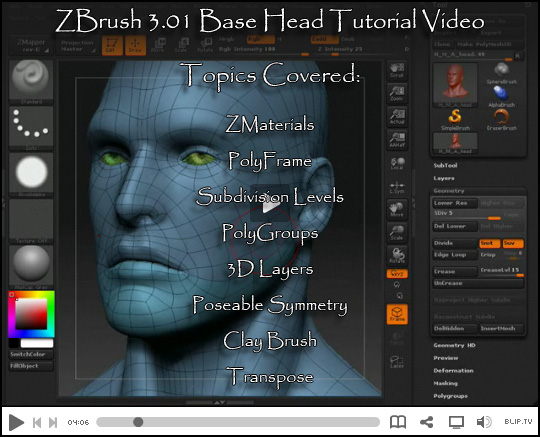Select the white main color swatch
This screenshot has width=540, height=437.
37,343
